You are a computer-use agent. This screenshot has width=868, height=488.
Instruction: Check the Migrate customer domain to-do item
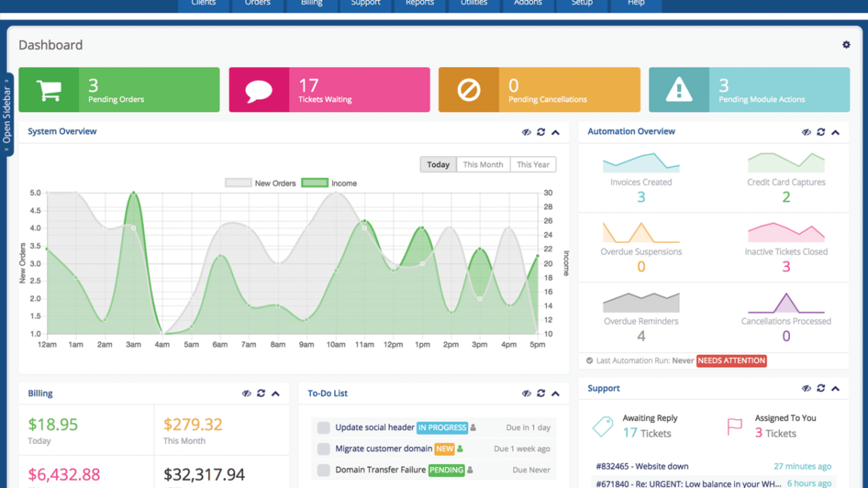point(323,449)
